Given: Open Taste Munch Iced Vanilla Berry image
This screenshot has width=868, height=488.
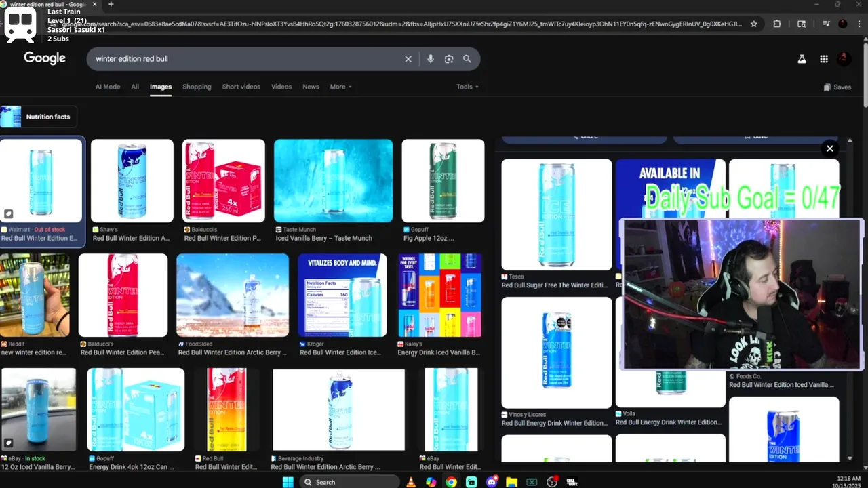Looking at the screenshot, I should [x=333, y=181].
